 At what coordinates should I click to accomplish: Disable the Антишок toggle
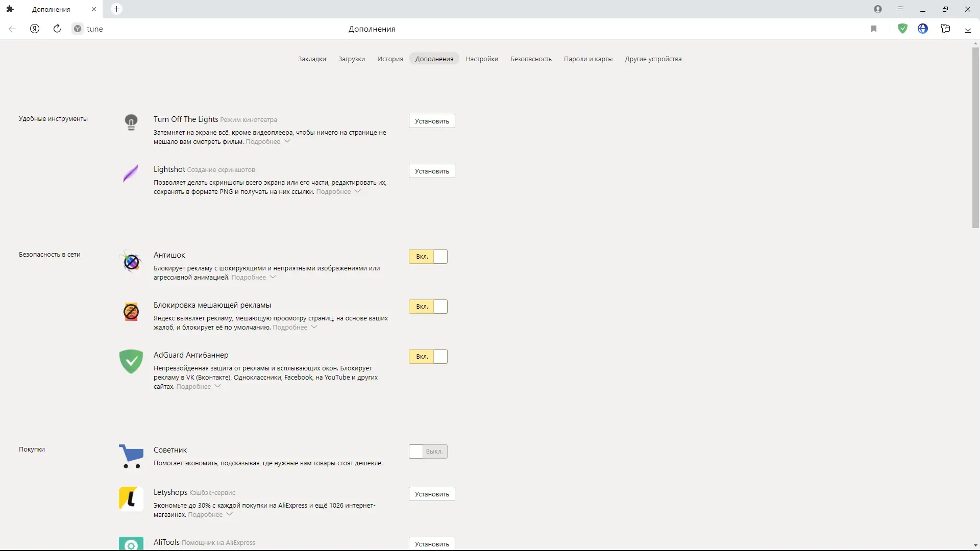[428, 257]
